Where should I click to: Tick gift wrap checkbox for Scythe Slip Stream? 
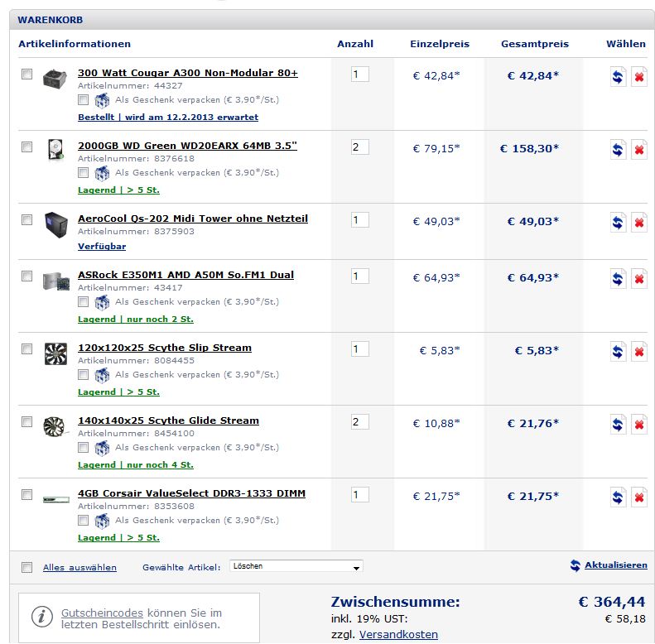click(x=83, y=375)
